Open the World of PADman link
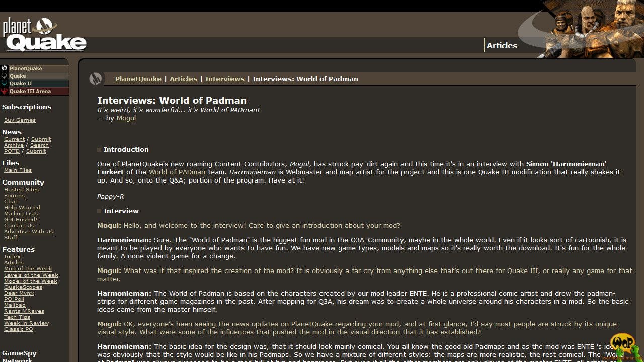This screenshot has height=362, width=644. 177,172
